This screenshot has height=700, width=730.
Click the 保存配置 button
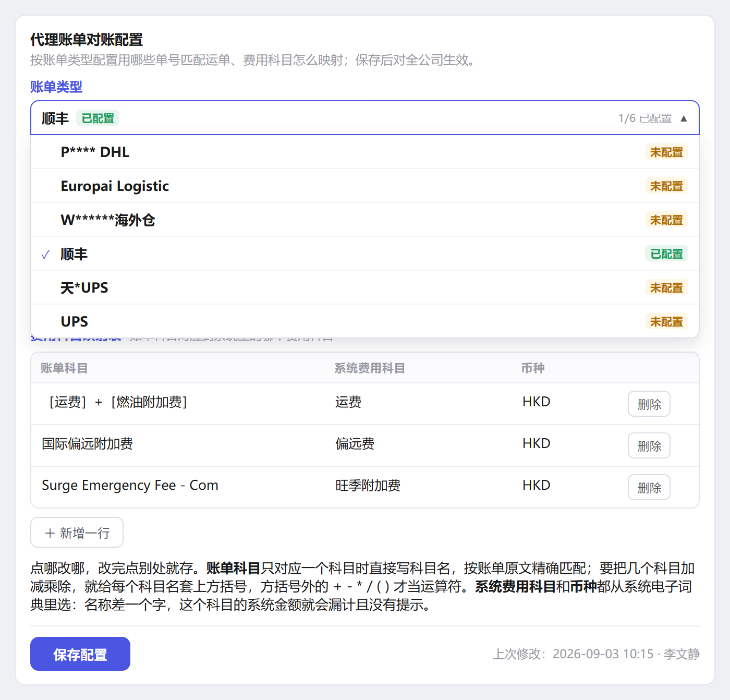[80, 654]
